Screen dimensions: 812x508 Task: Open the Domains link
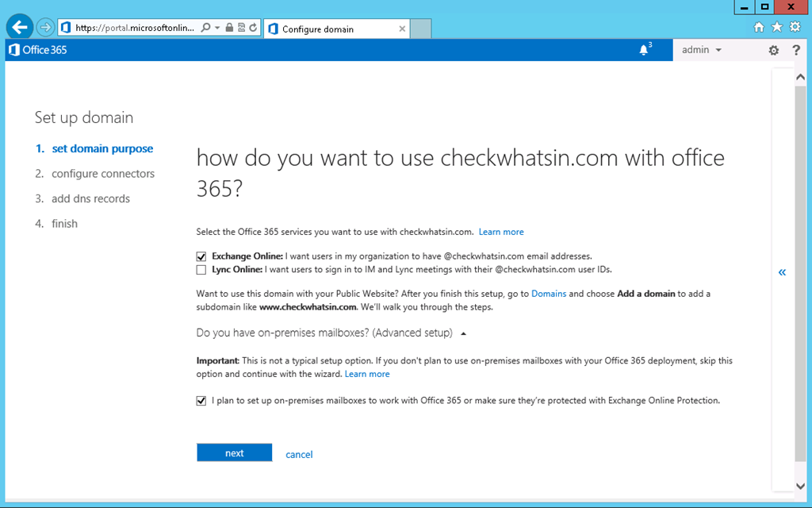(x=549, y=294)
